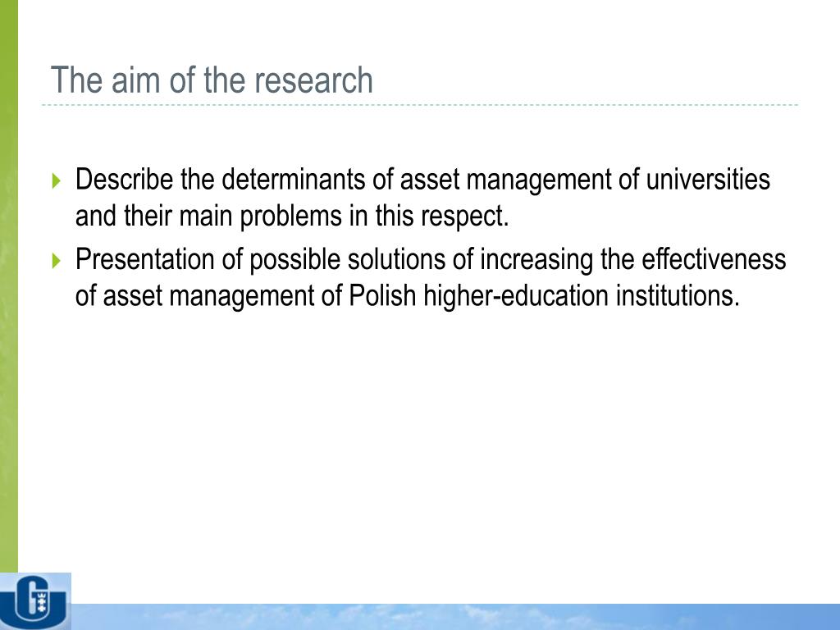Click the word 'Describe' in first bullet
The image size is (840, 630).
(x=124, y=179)
